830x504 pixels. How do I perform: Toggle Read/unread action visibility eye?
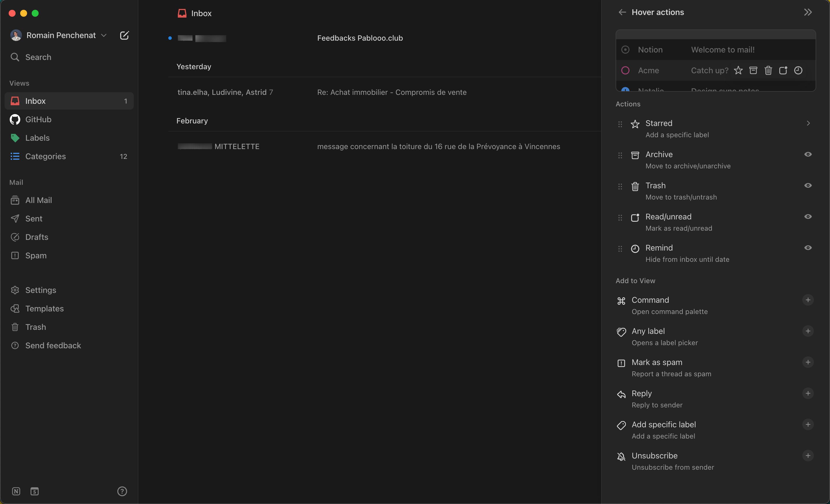coord(808,217)
